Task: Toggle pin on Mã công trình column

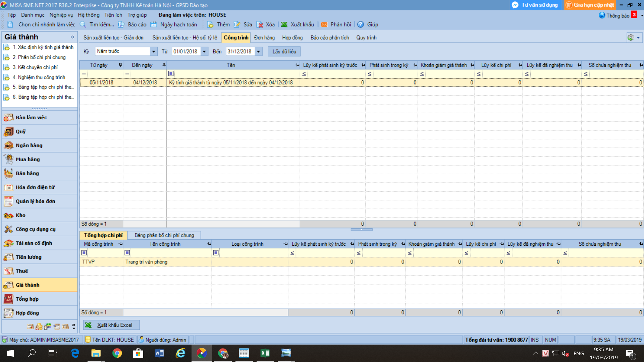Action: coord(120,244)
